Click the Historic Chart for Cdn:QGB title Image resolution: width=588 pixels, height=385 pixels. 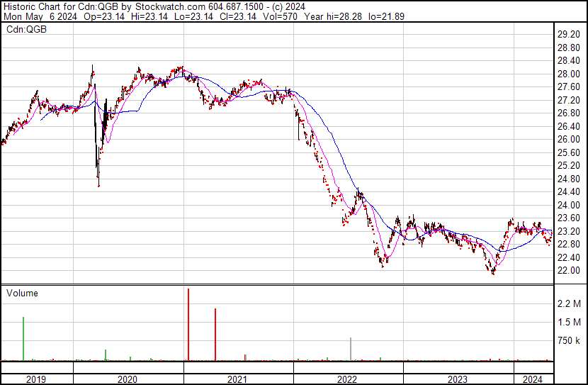[60, 7]
